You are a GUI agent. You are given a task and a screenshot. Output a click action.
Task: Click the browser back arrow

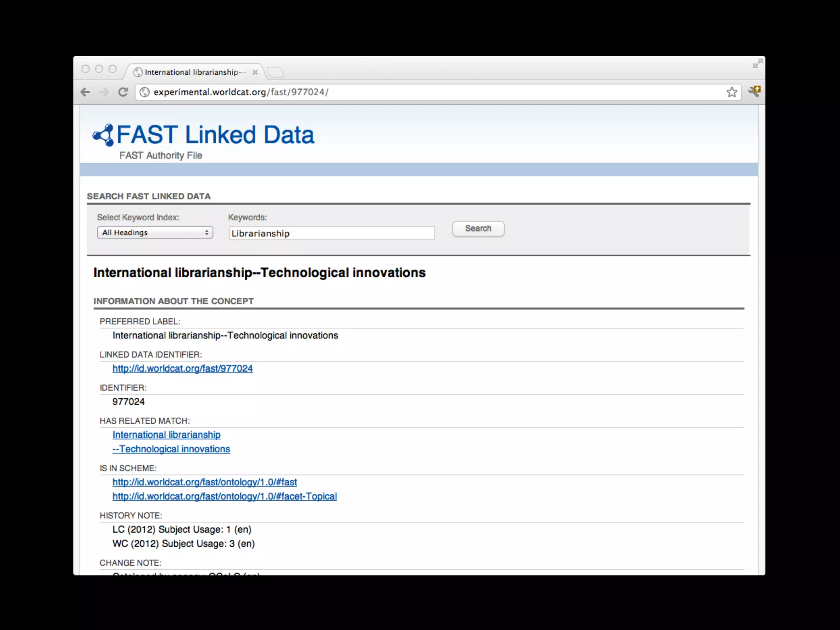click(x=85, y=92)
